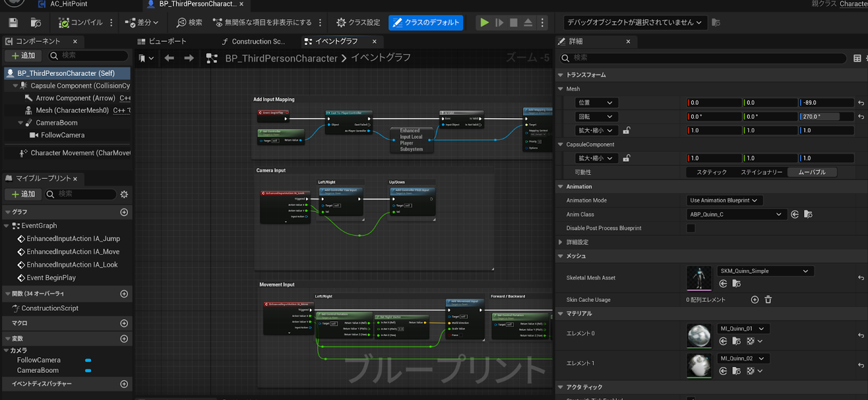
Task: Open Skeletal Mesh Asset SKM_Quinn_Simple dropdown
Action: 765,271
